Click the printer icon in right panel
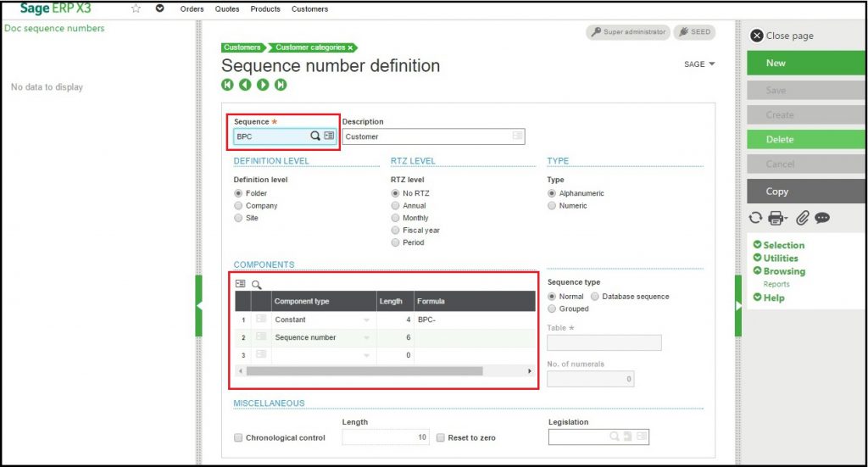The width and height of the screenshot is (868, 467). pyautogui.click(x=776, y=218)
